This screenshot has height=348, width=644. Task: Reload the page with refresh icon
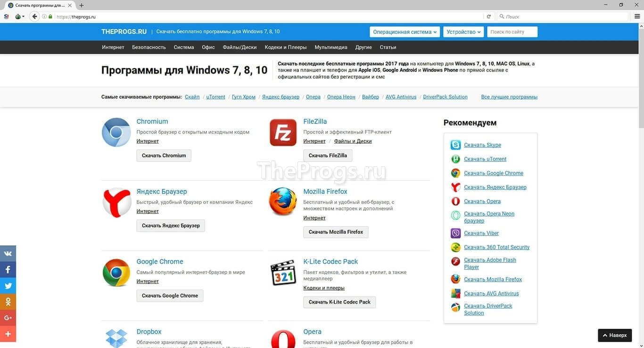tap(489, 16)
